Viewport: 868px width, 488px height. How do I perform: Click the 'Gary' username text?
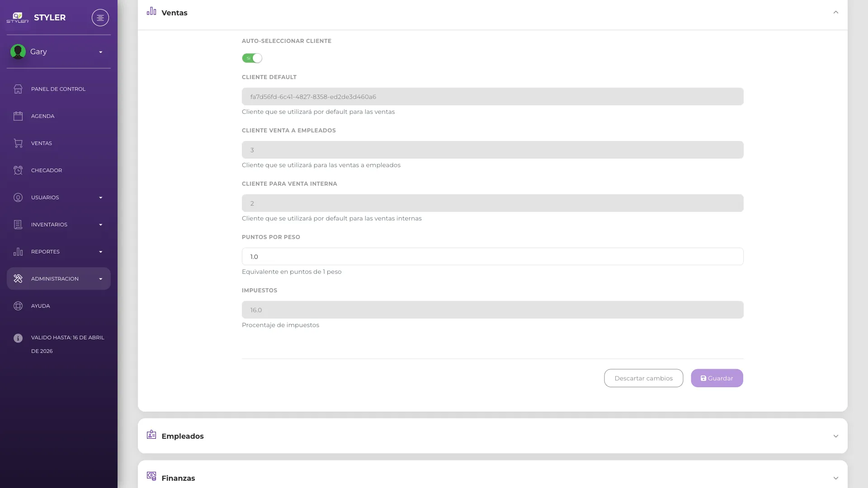tap(38, 52)
